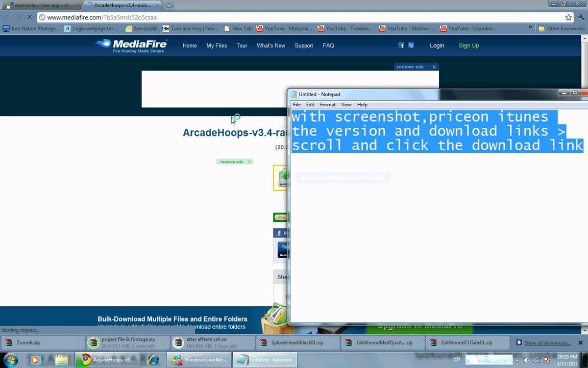The width and height of the screenshot is (588, 368).
Task: Stop page loading with the X button
Action: click(29, 17)
